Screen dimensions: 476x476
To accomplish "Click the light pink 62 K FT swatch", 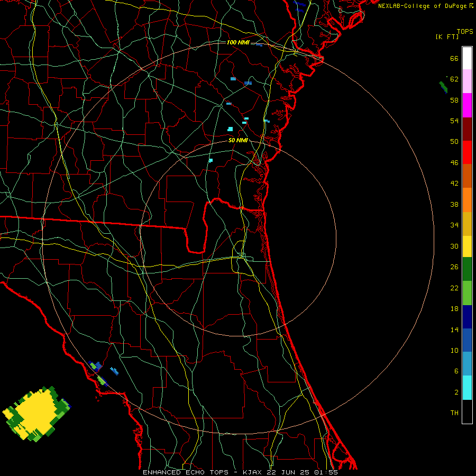I will pos(467,81).
